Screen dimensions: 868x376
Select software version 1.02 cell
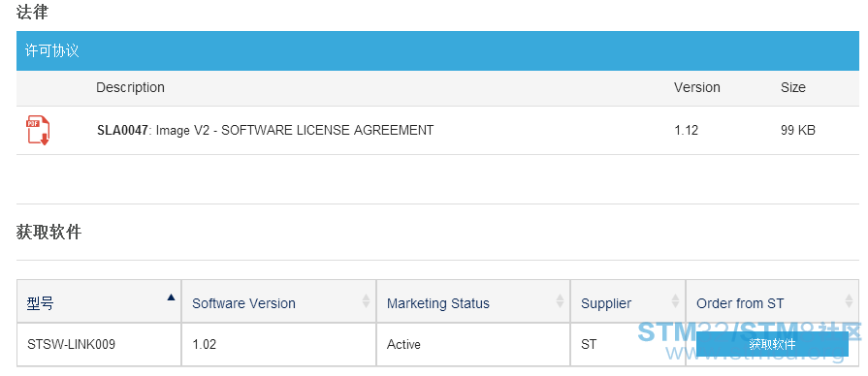click(279, 344)
